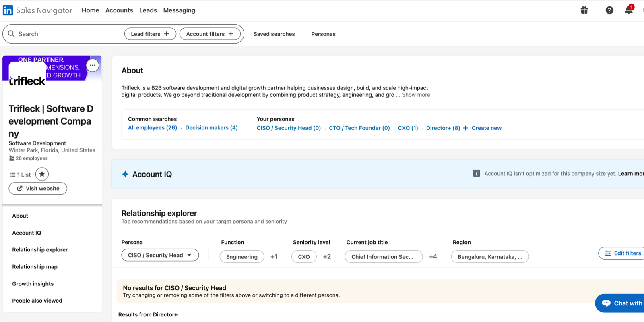Open the help question mark icon
The image size is (644, 322).
[x=609, y=10]
